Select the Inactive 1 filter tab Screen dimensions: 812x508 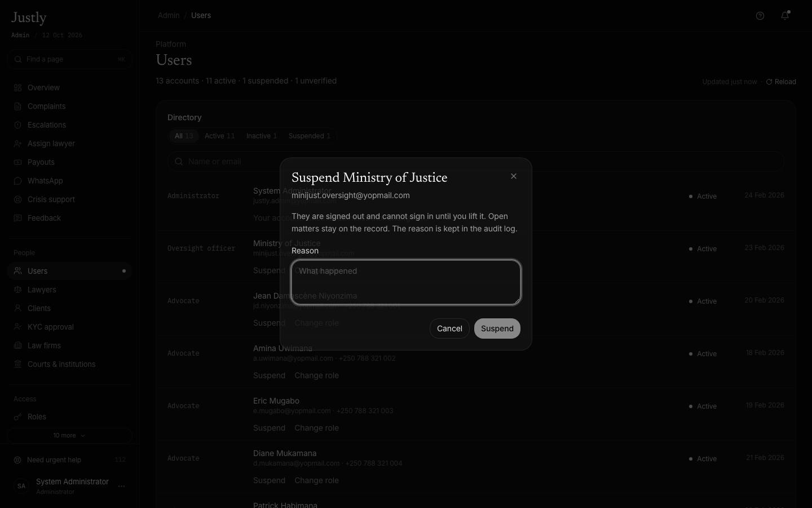[262, 136]
